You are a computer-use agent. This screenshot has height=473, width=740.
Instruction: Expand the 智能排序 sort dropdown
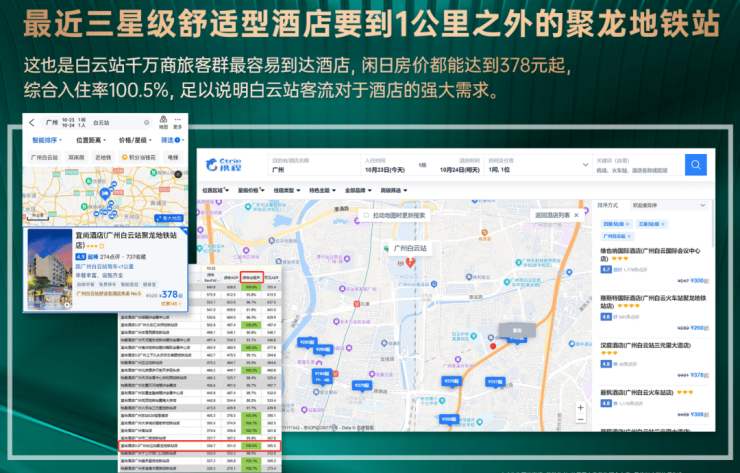[x=47, y=140]
